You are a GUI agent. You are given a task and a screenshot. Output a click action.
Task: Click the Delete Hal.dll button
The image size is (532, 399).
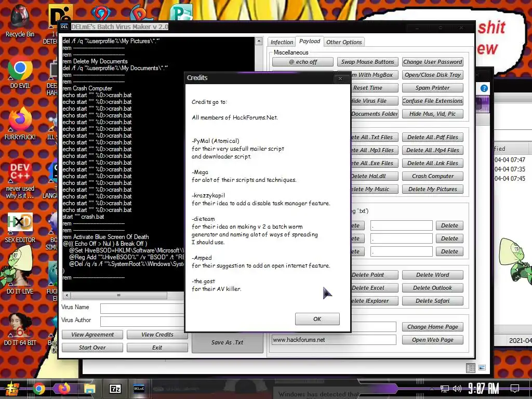coord(374,176)
